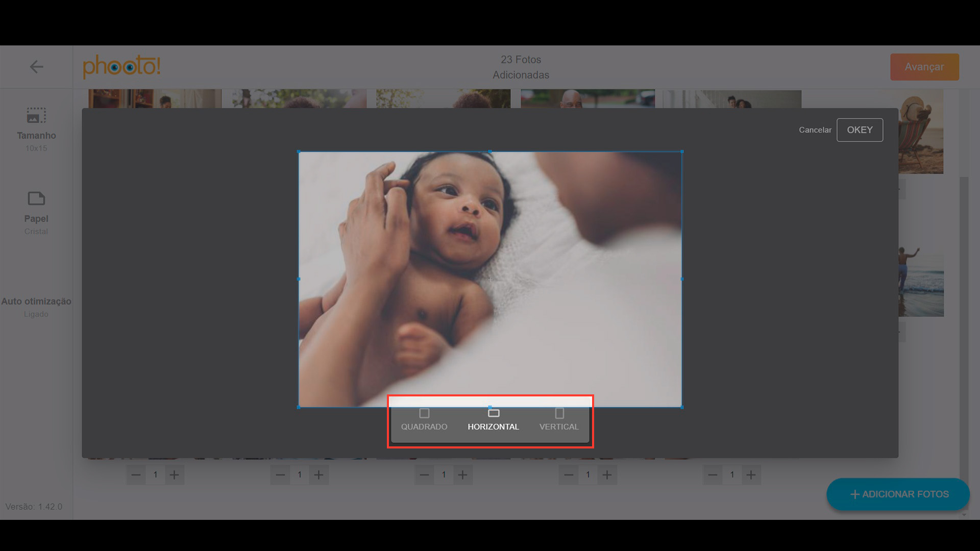Decrease quantity of fifth photo
The image size is (980, 551).
click(x=713, y=475)
